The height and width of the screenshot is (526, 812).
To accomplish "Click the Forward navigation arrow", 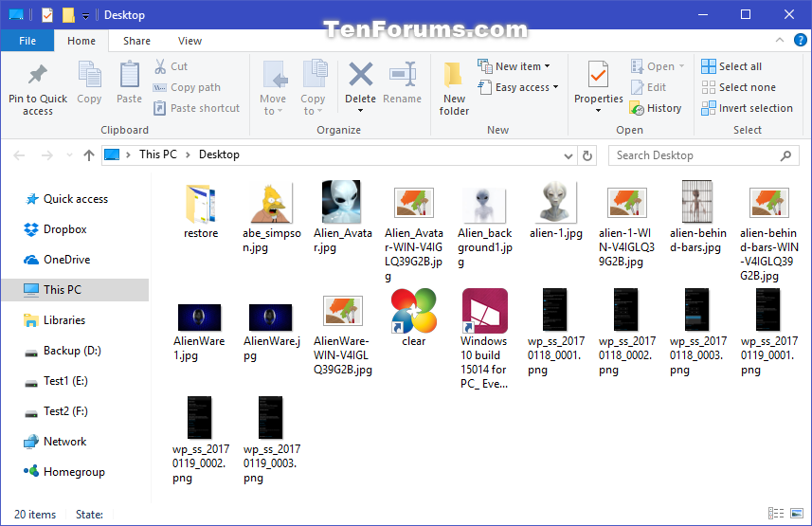I will (46, 154).
